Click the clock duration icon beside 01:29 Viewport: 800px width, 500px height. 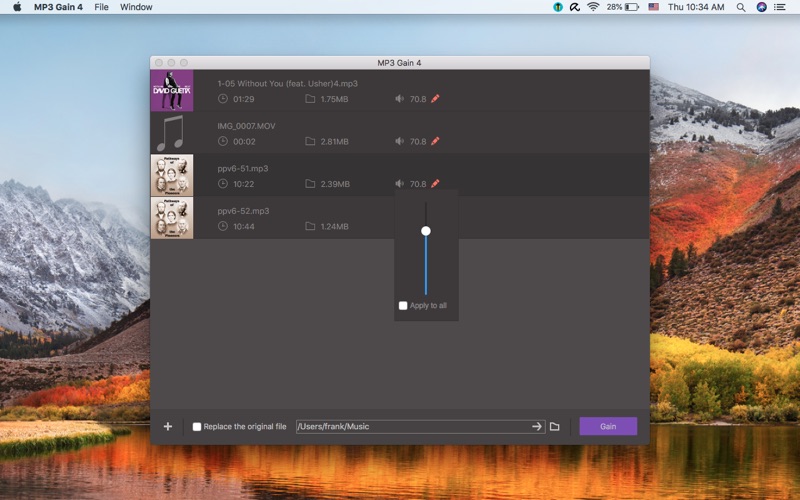coord(222,98)
